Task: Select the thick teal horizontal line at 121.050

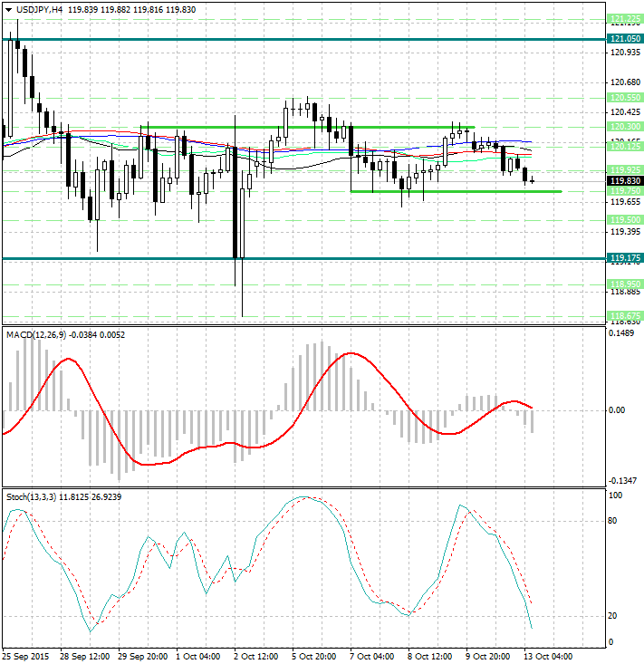Action: (x=304, y=39)
